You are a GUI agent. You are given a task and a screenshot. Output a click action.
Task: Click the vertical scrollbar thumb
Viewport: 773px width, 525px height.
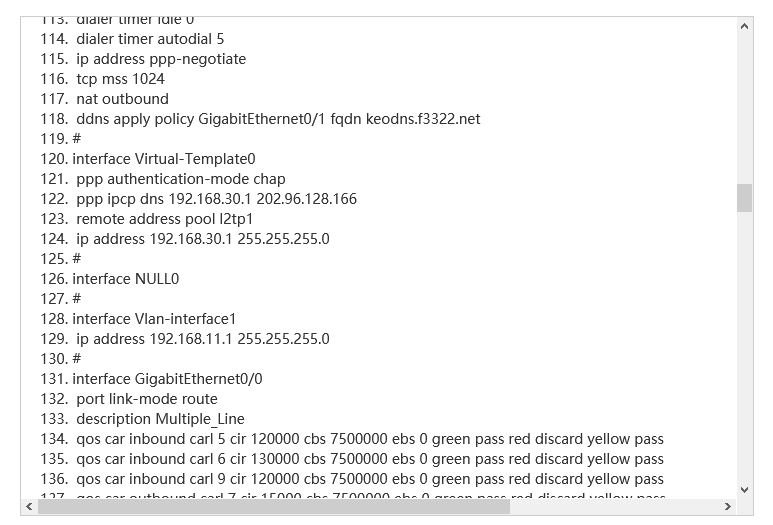tap(744, 198)
